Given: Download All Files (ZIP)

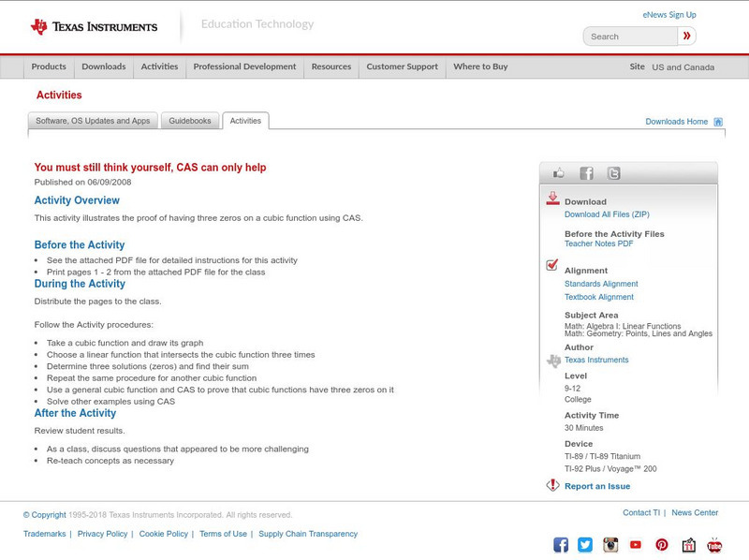Looking at the screenshot, I should tap(607, 214).
